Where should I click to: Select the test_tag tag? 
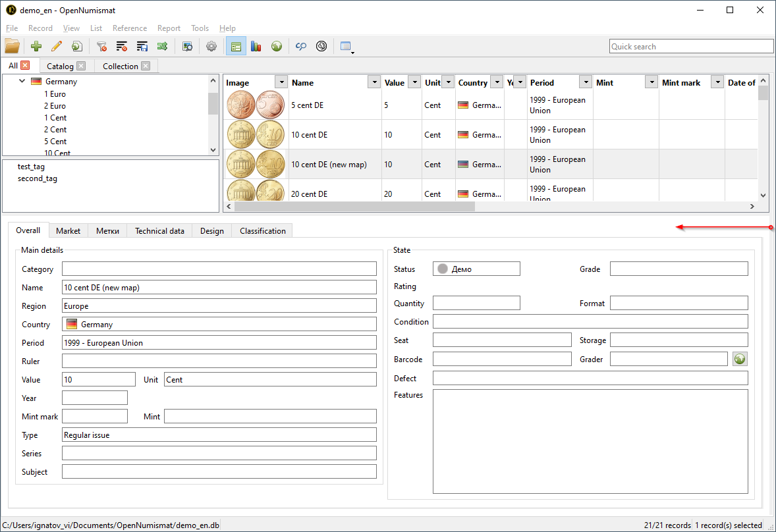pos(31,167)
